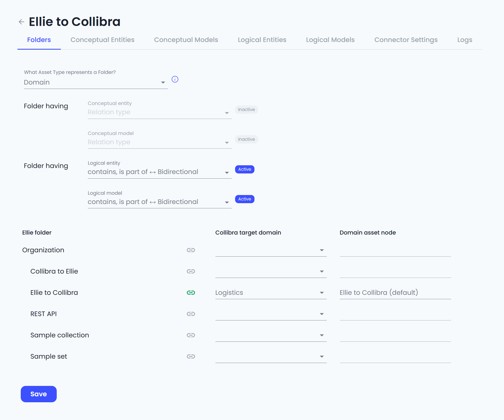Click the Sample set folder name
Image resolution: width=504 pixels, height=420 pixels.
tap(49, 356)
